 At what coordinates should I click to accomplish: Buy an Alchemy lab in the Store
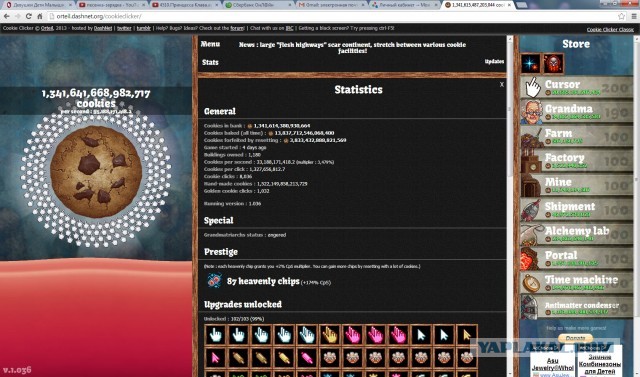(576, 234)
